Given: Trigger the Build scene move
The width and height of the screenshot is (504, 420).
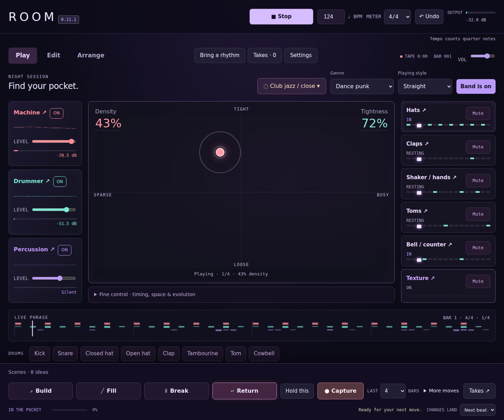Looking at the screenshot, I should tap(41, 391).
